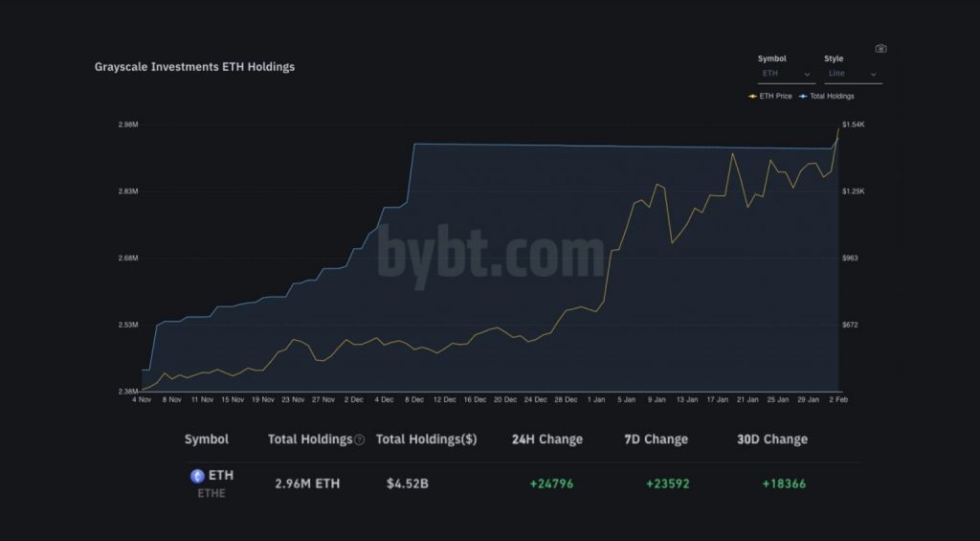The image size is (980, 541).
Task: Click the ETHE ticker label
Action: pyautogui.click(x=212, y=493)
